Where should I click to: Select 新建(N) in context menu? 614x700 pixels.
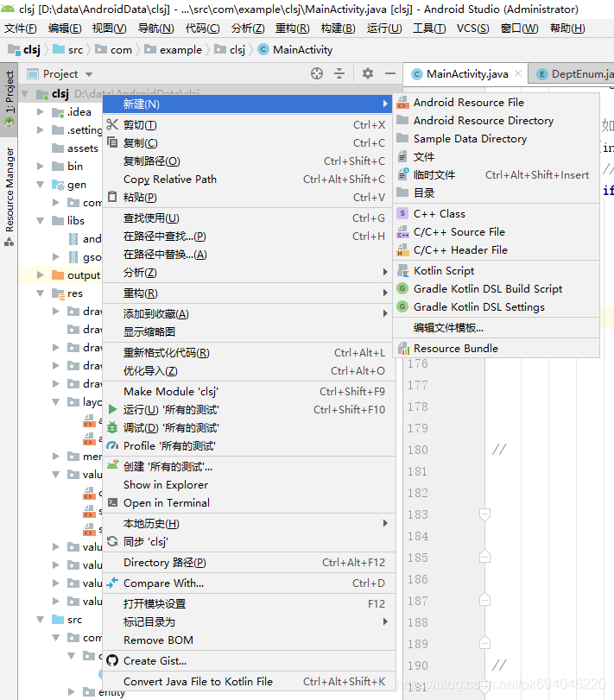(x=249, y=104)
